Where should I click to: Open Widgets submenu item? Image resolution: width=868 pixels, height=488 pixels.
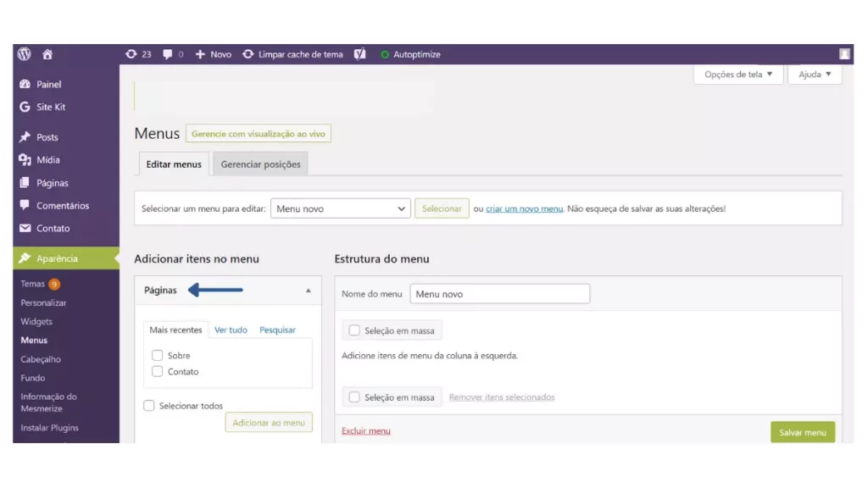coord(36,321)
